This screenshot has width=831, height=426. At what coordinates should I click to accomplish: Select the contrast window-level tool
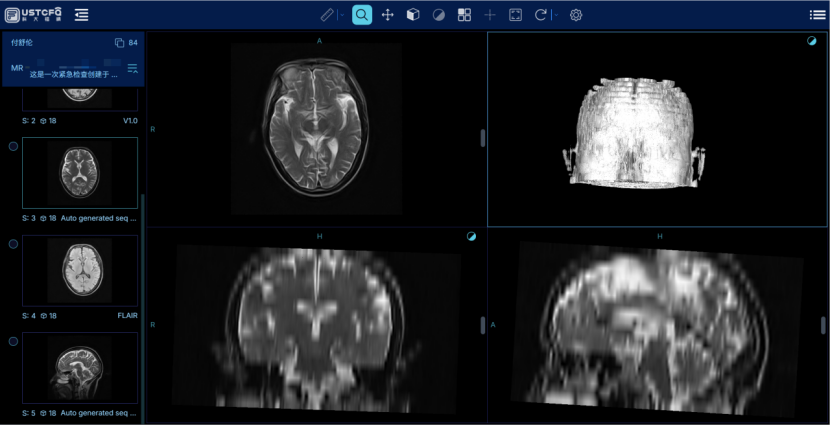tap(439, 15)
